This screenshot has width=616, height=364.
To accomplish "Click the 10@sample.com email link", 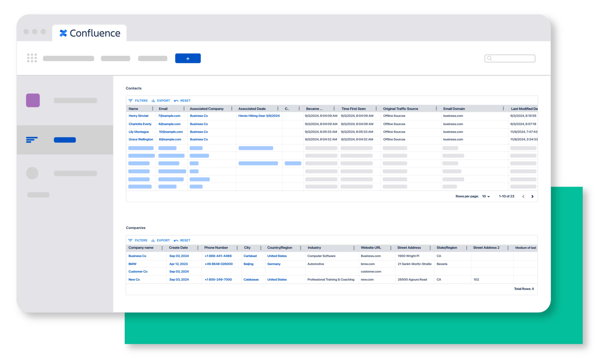I will [171, 132].
